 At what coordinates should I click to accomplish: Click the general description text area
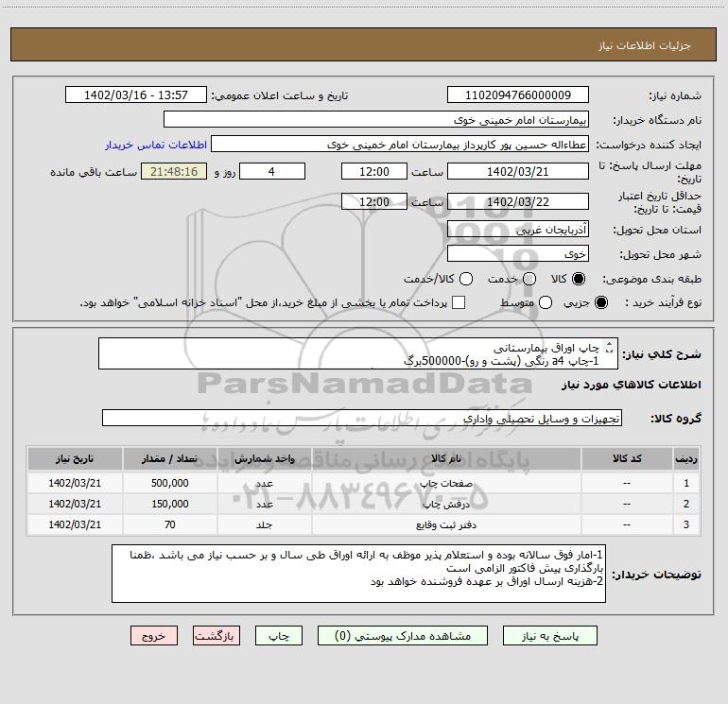[358, 353]
